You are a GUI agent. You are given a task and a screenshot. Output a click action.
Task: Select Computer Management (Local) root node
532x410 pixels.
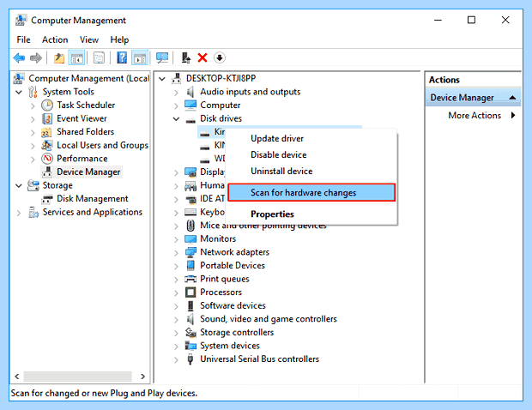89,78
